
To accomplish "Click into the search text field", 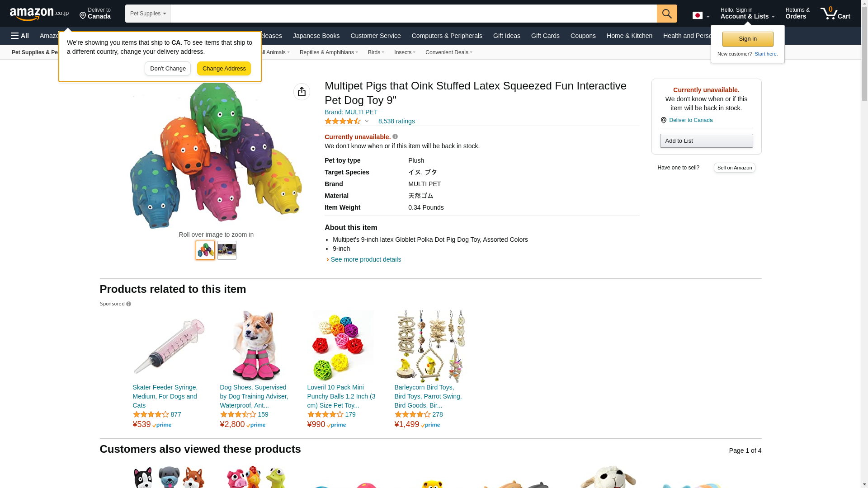I will (413, 14).
